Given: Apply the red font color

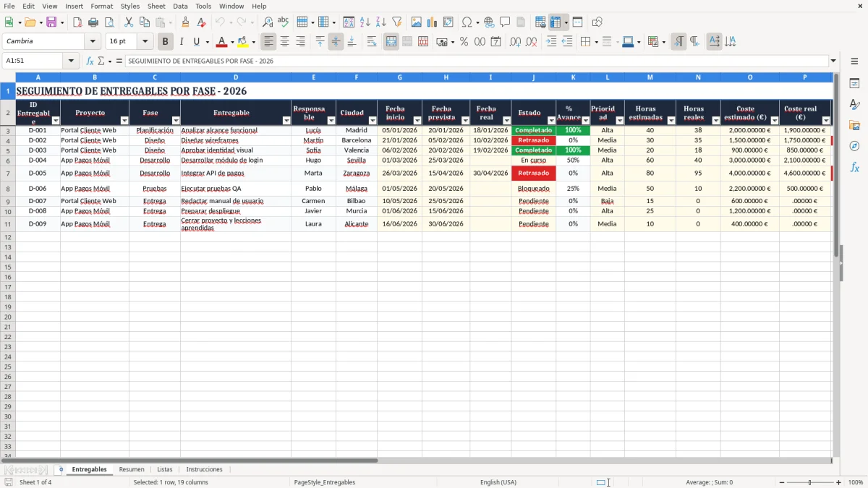Looking at the screenshot, I should click(222, 42).
